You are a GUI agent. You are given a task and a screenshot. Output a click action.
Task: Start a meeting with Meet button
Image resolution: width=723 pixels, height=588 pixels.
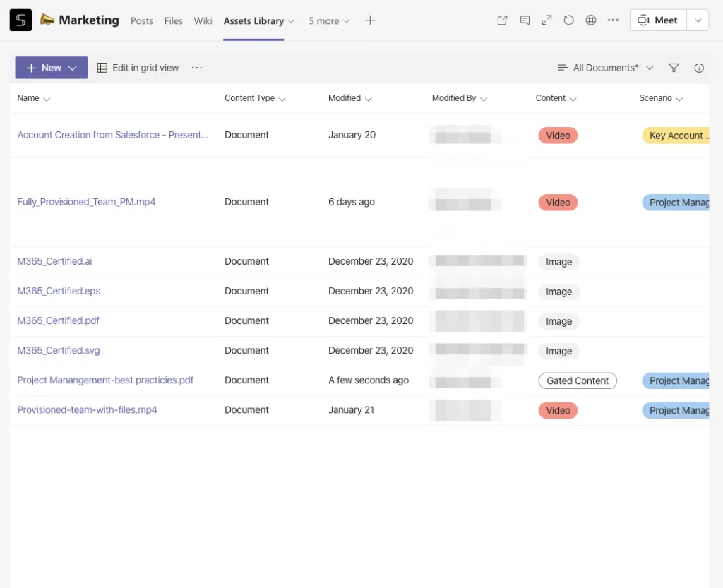coord(658,20)
